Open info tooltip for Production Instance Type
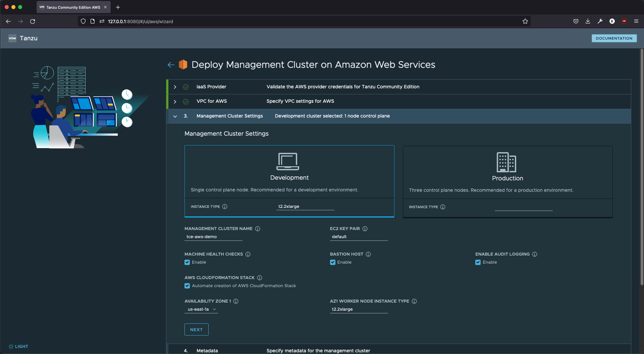 (x=443, y=207)
